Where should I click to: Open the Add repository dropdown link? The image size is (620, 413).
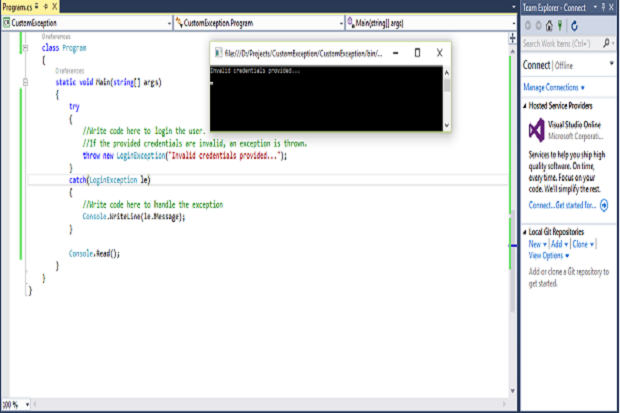click(560, 244)
